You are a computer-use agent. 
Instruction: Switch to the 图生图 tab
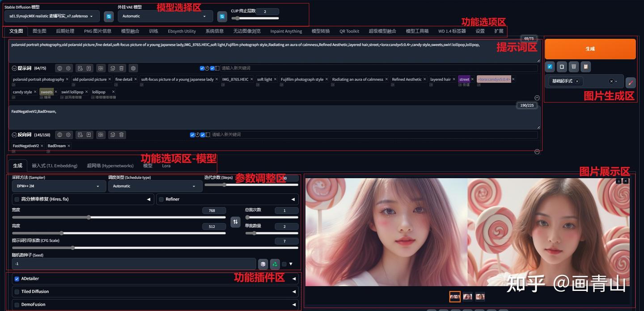(x=40, y=31)
